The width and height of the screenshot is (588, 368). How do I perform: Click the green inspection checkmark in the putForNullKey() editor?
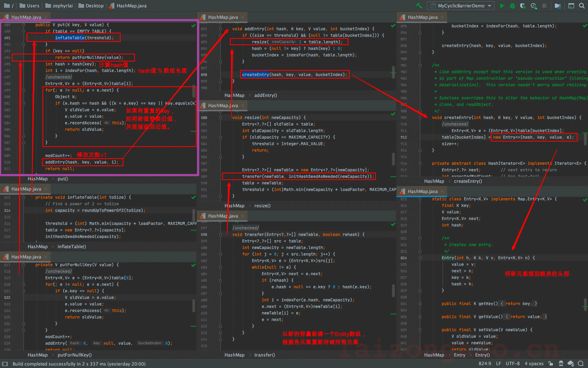[193, 265]
